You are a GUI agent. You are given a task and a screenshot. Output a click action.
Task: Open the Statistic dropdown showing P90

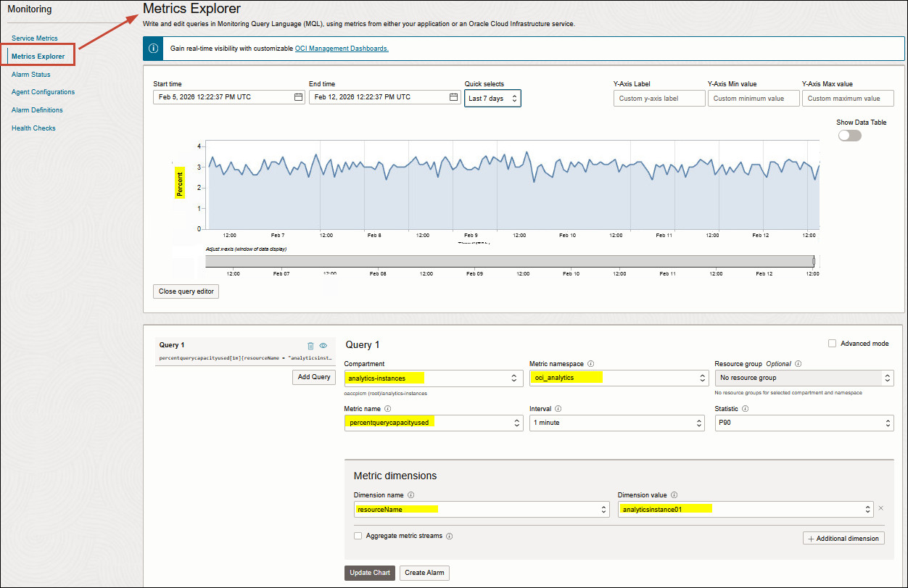[x=804, y=423]
